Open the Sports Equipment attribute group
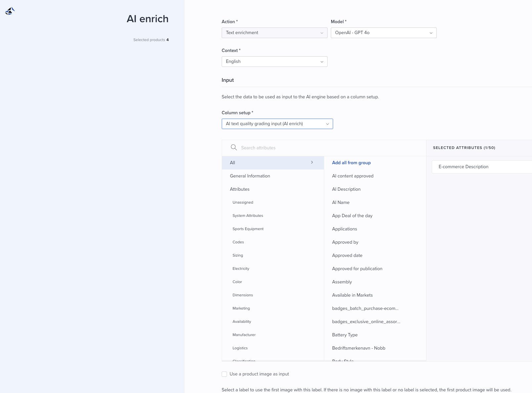The height and width of the screenshot is (393, 532). (248, 229)
